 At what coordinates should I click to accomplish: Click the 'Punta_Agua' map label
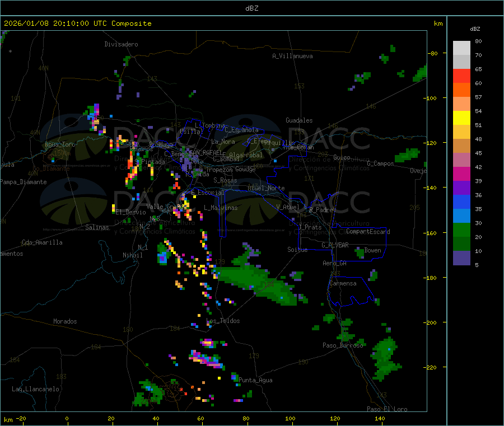pos(255,380)
